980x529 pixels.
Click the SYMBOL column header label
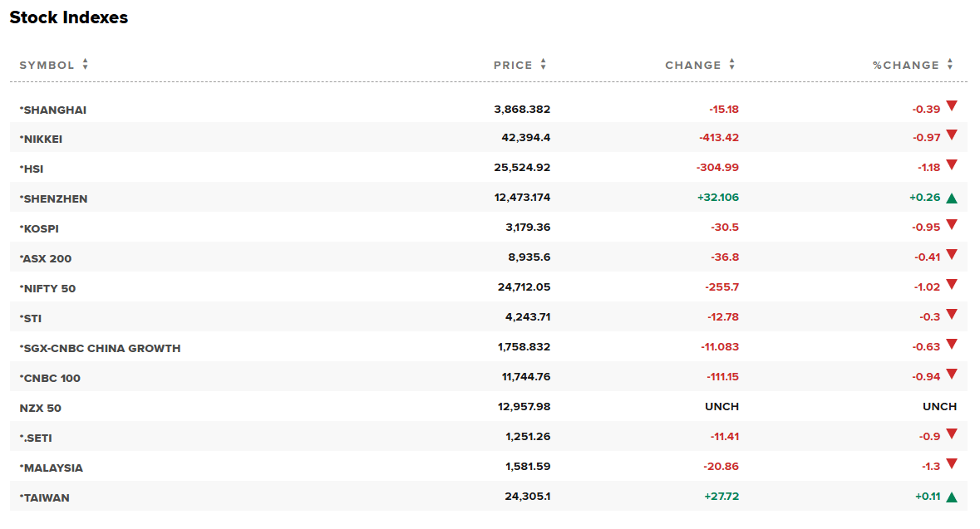point(47,65)
